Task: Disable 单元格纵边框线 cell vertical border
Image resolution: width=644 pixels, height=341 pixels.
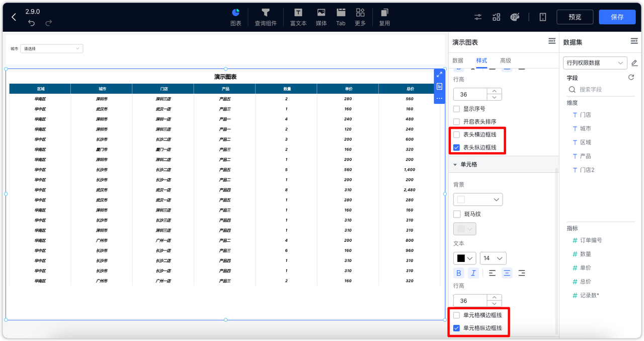Action: click(456, 328)
